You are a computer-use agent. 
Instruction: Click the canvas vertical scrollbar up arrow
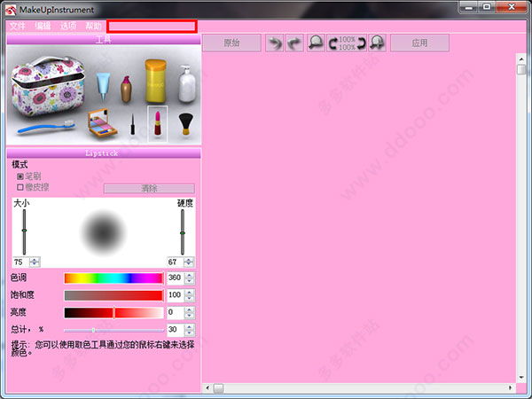click(x=521, y=59)
